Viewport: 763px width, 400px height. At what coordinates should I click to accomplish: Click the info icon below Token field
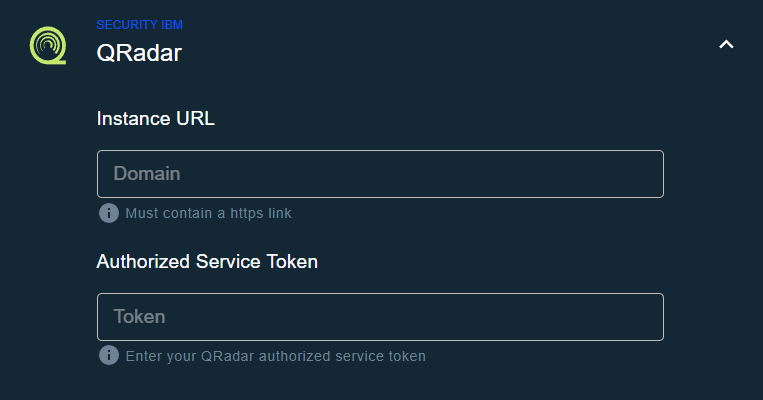109,356
